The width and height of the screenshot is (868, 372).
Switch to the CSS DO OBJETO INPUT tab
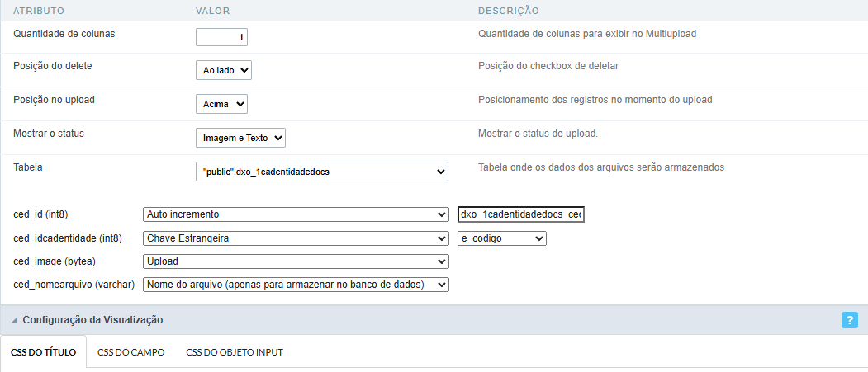(x=235, y=352)
